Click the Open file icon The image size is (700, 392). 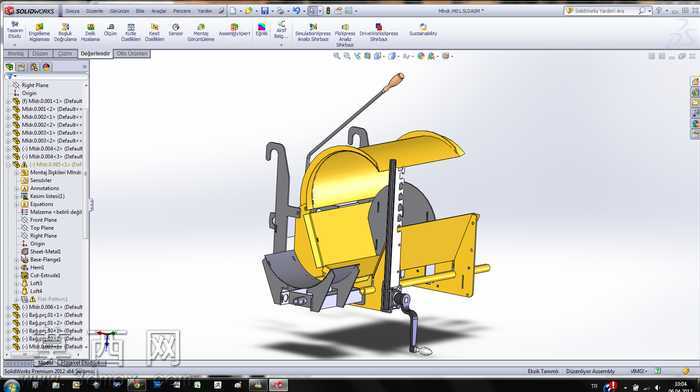249,11
